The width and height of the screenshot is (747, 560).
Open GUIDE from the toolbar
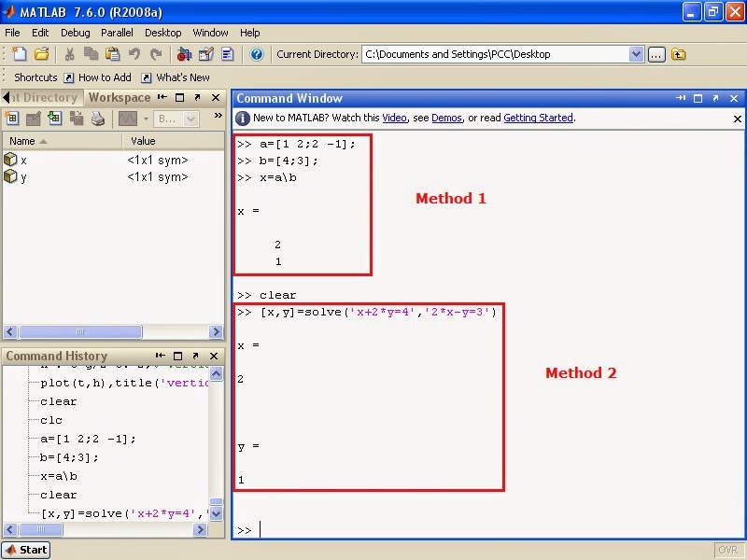(206, 54)
